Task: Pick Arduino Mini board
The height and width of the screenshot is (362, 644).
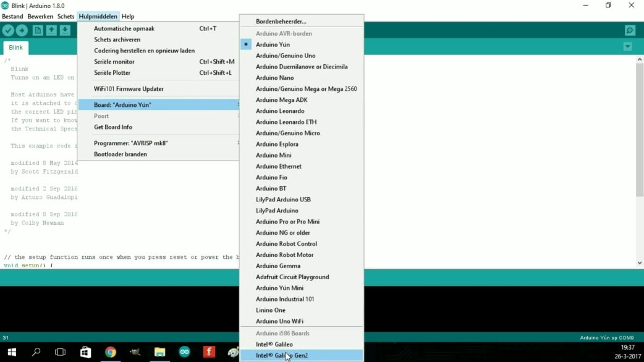Action: coord(302,155)
